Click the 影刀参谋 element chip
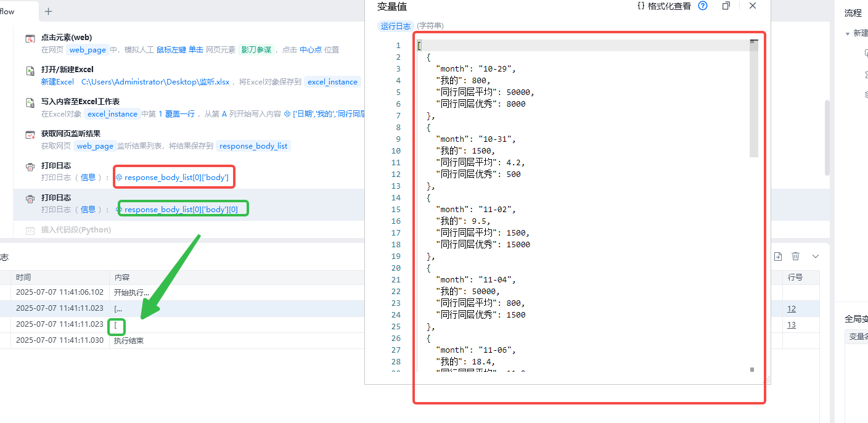 (256, 50)
